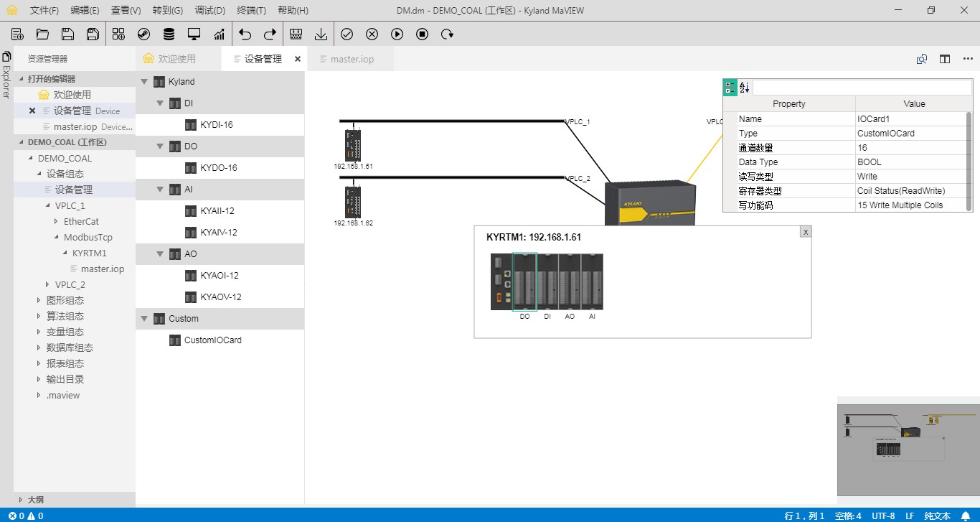Collapse the Kyland device category
The height and width of the screenshot is (522, 980).
(x=144, y=82)
